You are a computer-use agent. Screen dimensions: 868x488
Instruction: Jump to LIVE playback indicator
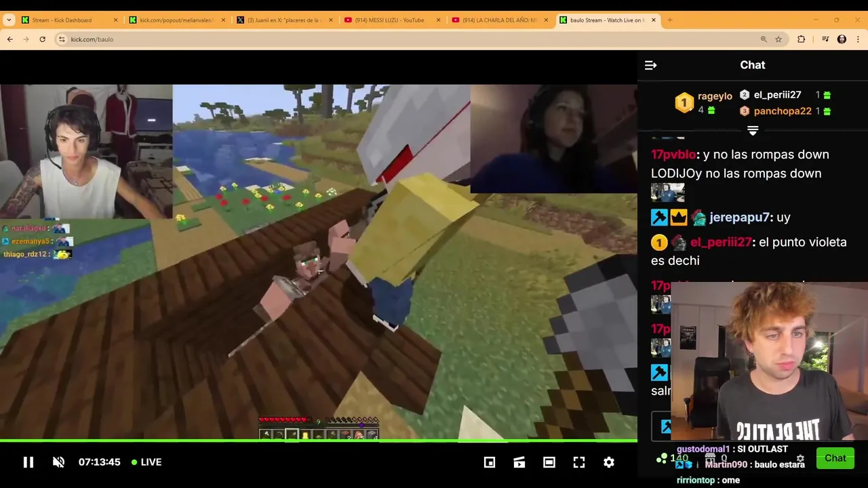click(x=146, y=462)
